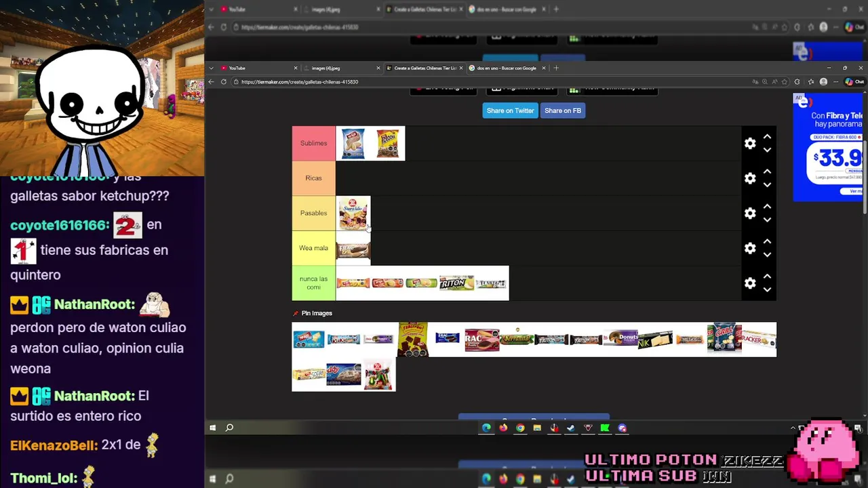Show hidden system tray icons
This screenshot has width=868, height=488.
click(x=793, y=428)
